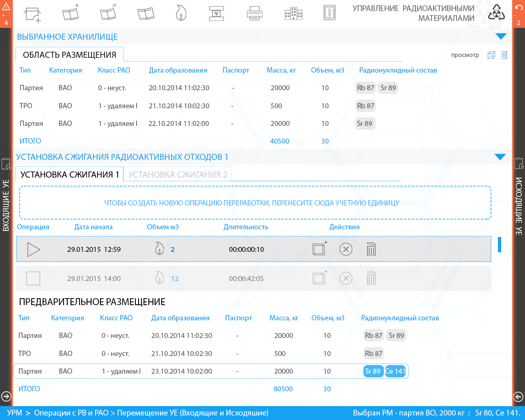Collapse the ВЫБРАННОЕ ХРАНИЛИЩЕ section arrow
Image resolution: width=525 pixels, height=420 pixels.
coord(501,37)
